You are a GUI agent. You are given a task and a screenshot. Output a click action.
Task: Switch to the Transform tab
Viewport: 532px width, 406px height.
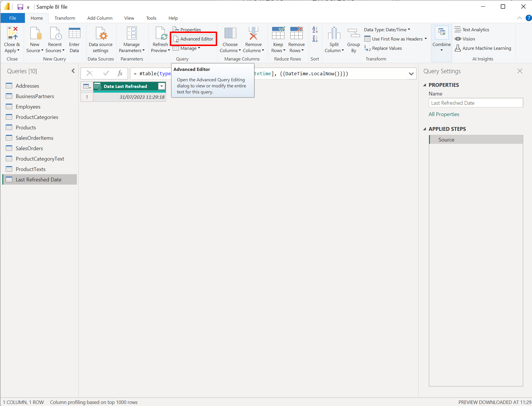tap(65, 18)
